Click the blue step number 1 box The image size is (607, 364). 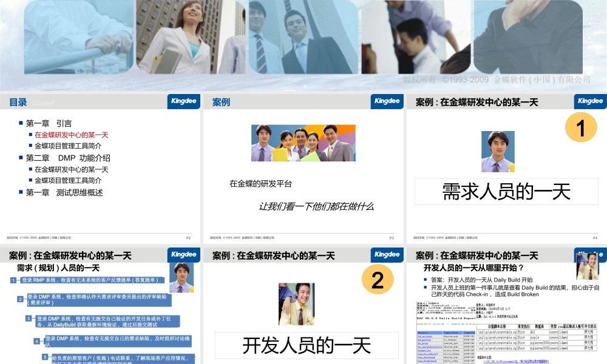13,280
